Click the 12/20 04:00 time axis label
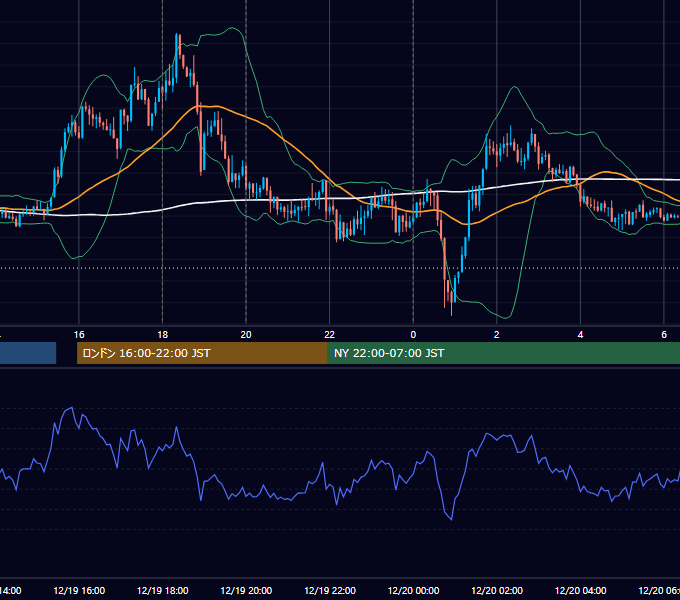Screen dimensions: 680x600 (581, 590)
